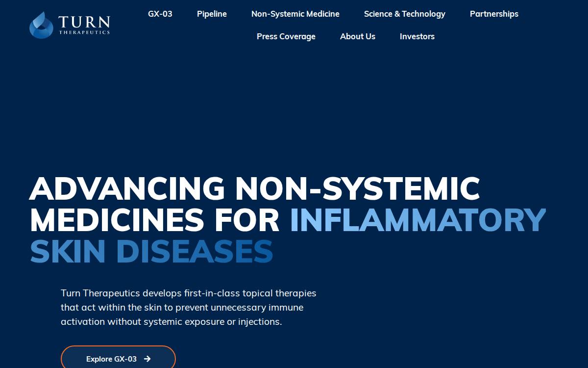The image size is (588, 368).
Task: Click the headline 'ADVANCING NON-SYSTEMIC'
Action: 255,188
